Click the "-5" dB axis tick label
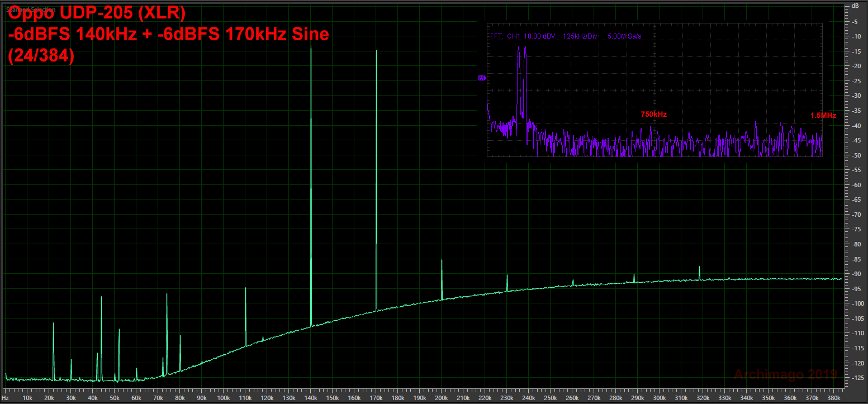The image size is (868, 404). (855, 22)
